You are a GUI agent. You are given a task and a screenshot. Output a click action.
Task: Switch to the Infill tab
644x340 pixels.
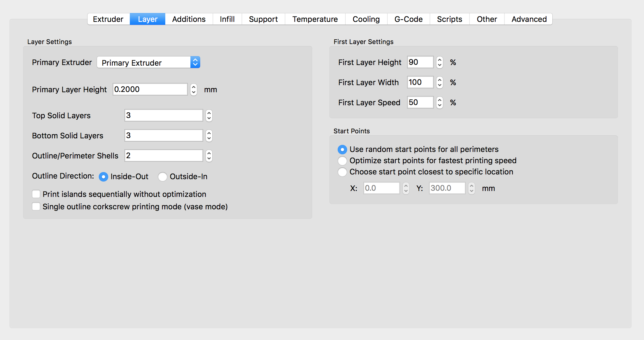(x=227, y=19)
